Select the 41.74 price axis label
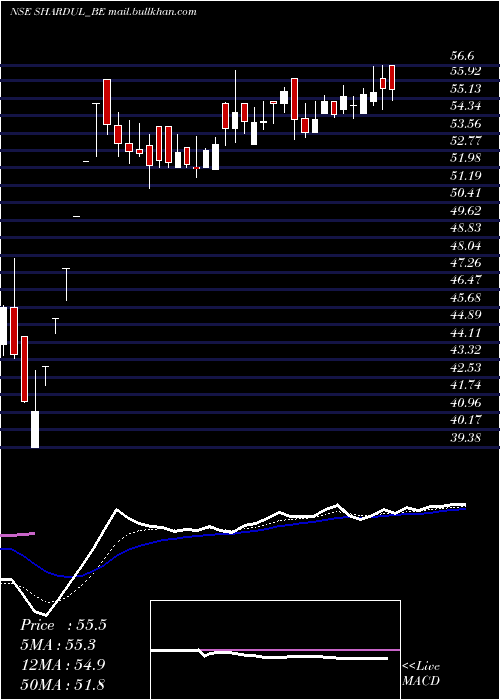Screen dimensions: 500x700 point(466,385)
